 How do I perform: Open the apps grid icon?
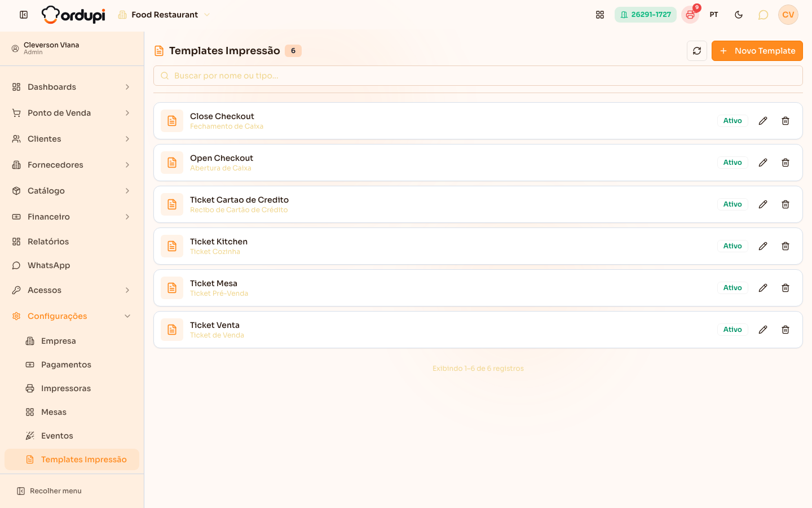pyautogui.click(x=600, y=15)
